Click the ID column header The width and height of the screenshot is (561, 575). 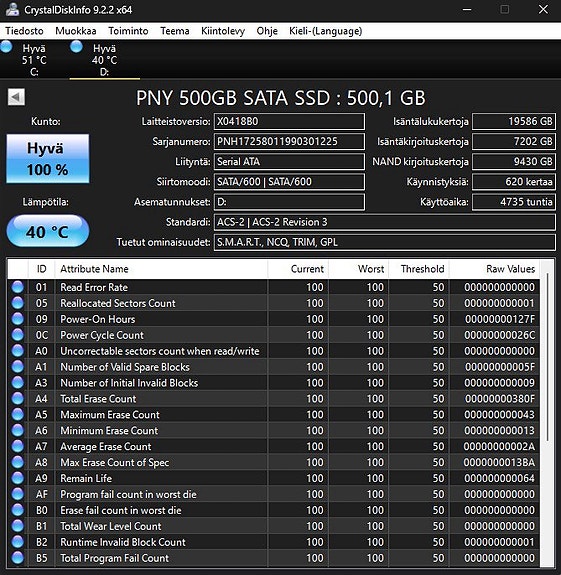[41, 269]
